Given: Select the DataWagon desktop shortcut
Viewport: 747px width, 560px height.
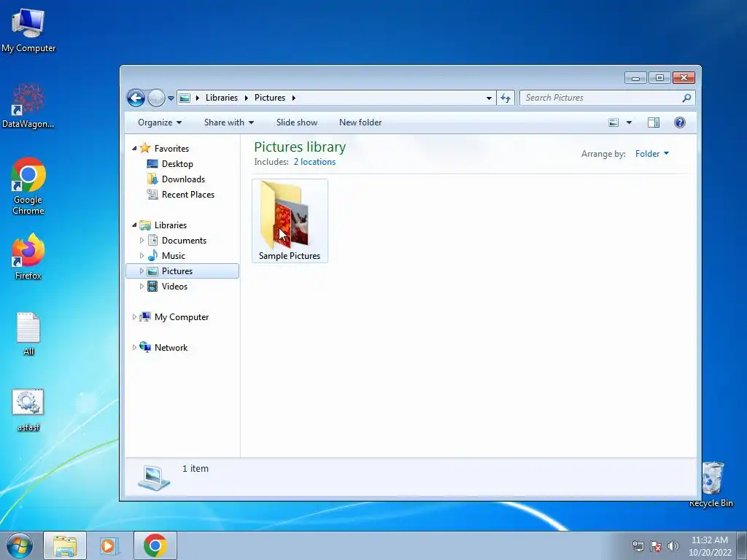Looking at the screenshot, I should pyautogui.click(x=28, y=106).
